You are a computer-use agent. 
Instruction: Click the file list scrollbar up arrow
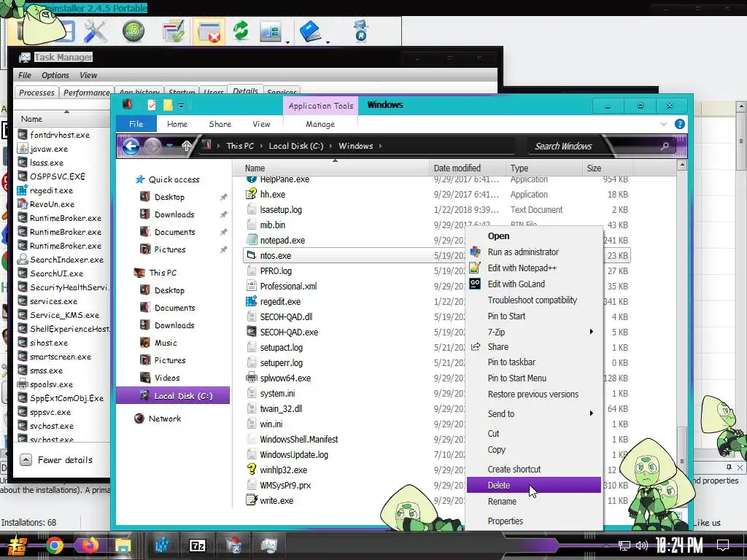(682, 166)
